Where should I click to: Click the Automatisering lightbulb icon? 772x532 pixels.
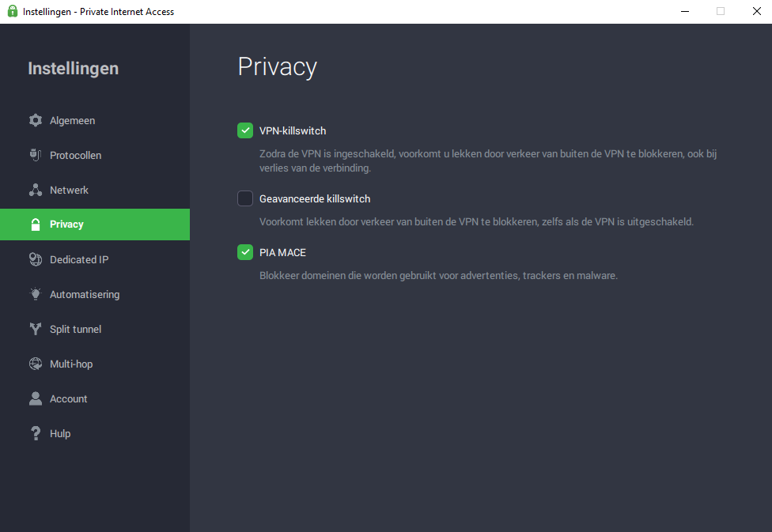pos(36,294)
